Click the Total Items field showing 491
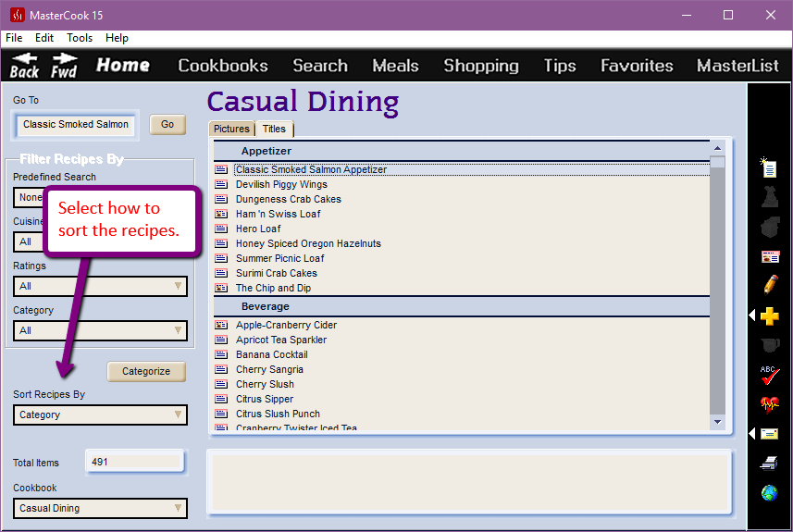 tap(135, 462)
